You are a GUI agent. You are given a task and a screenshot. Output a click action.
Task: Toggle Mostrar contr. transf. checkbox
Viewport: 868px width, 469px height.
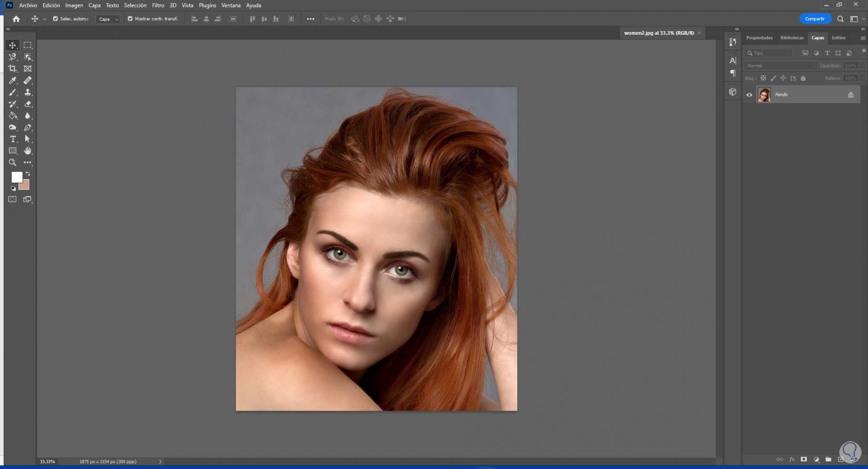coord(130,19)
